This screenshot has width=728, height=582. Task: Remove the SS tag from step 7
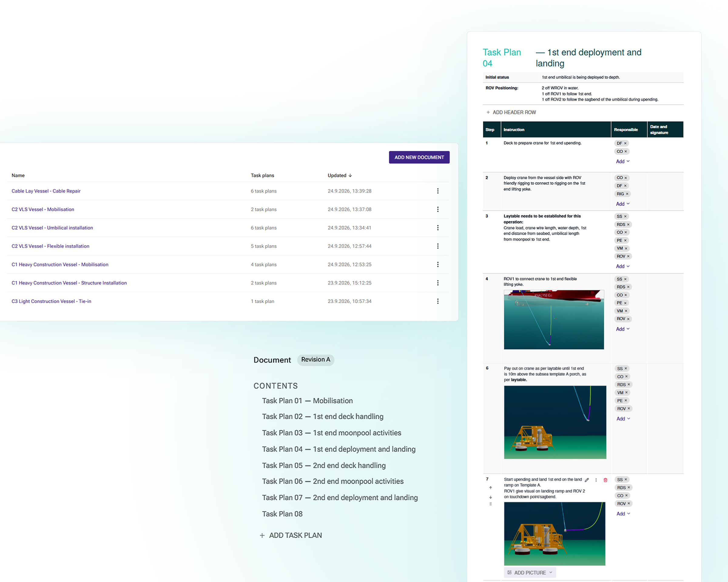tap(626, 480)
